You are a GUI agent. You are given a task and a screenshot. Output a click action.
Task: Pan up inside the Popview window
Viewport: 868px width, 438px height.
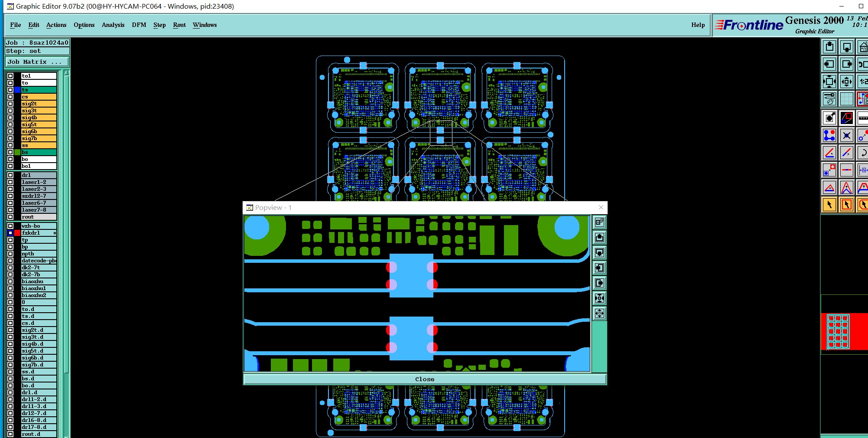599,238
